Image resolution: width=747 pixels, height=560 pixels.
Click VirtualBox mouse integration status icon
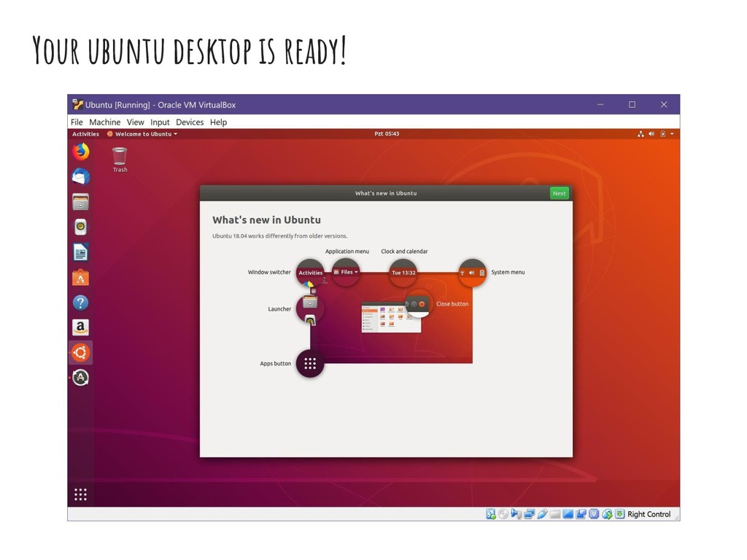[607, 514]
